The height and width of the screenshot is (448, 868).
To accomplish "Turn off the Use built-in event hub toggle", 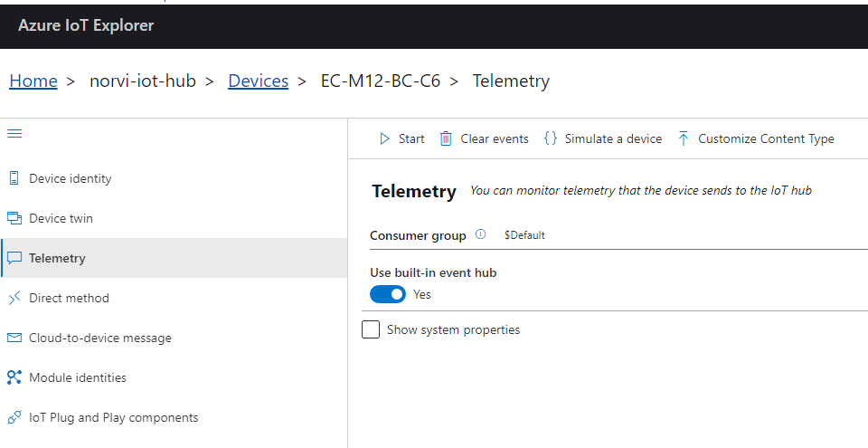I will [388, 294].
